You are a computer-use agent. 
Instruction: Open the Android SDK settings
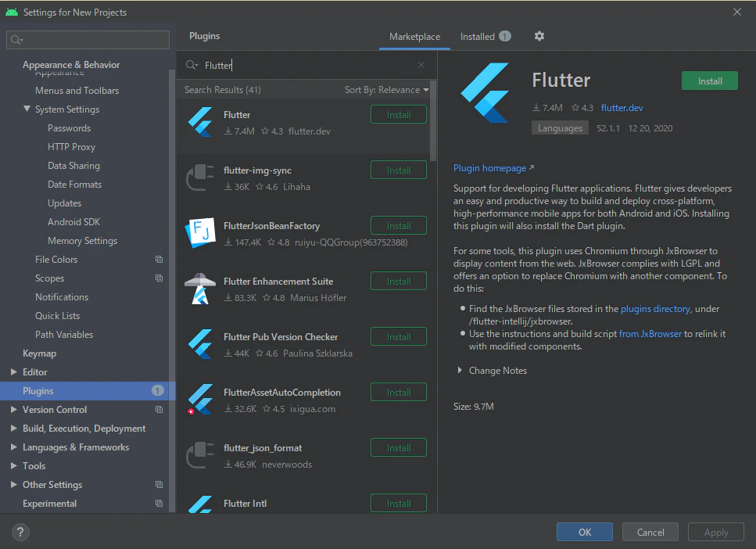pos(73,222)
